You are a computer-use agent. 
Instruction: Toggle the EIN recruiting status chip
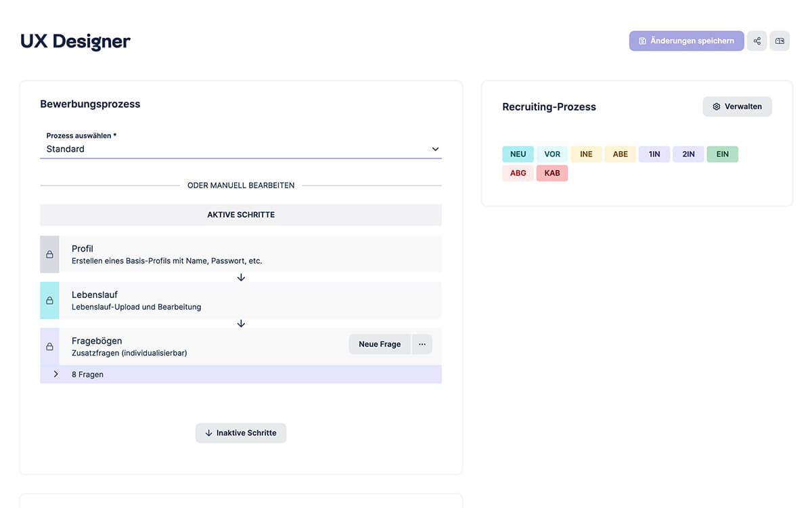(722, 154)
